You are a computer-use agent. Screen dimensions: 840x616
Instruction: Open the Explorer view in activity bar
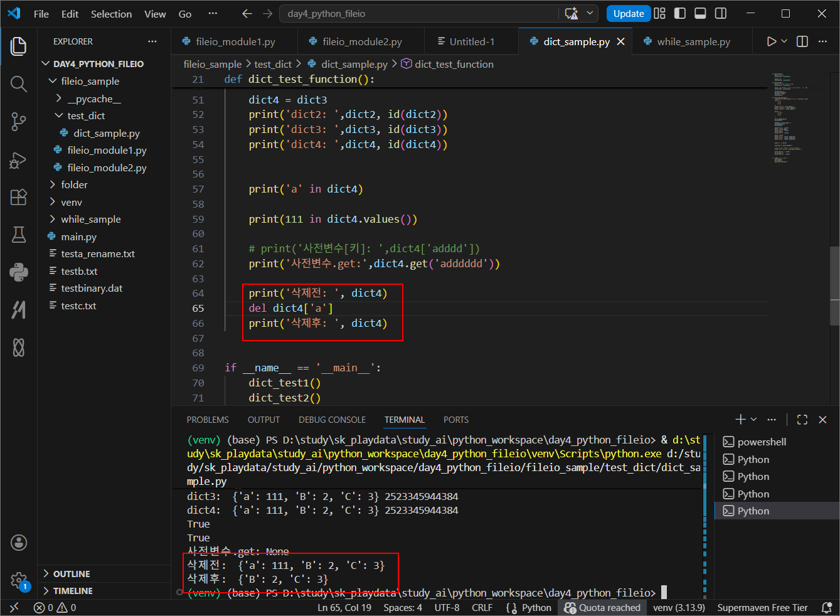tap(19, 46)
